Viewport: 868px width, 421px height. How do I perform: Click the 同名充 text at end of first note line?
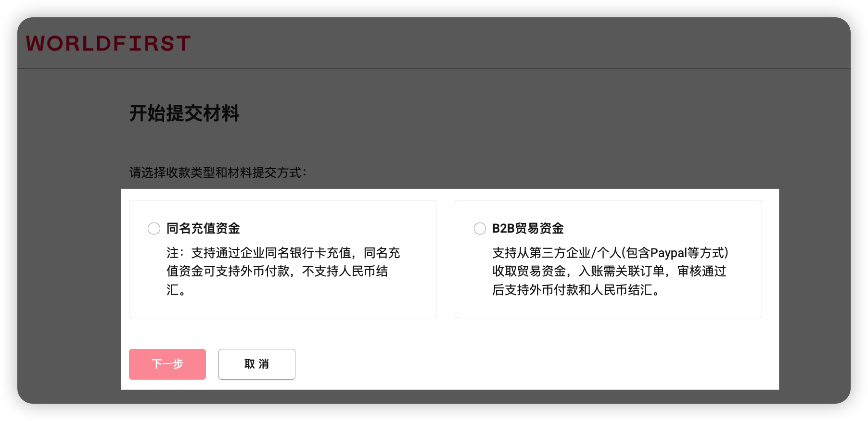(382, 253)
